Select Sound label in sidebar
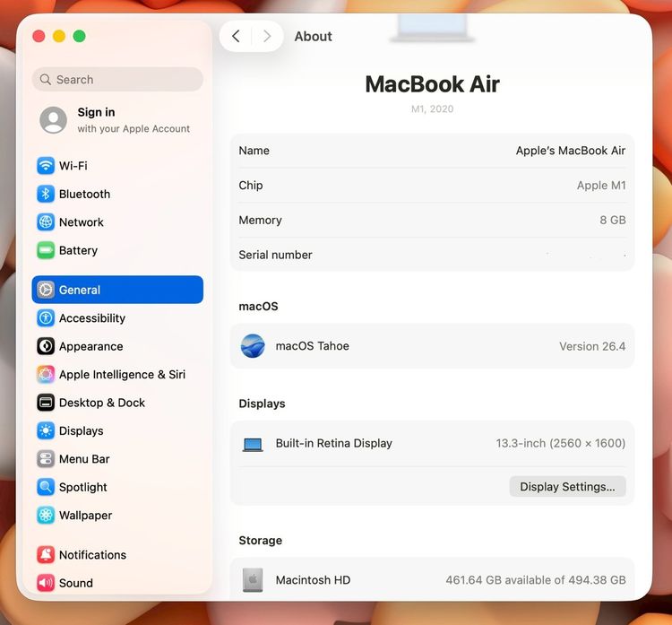This screenshot has width=672, height=625. coord(76,583)
